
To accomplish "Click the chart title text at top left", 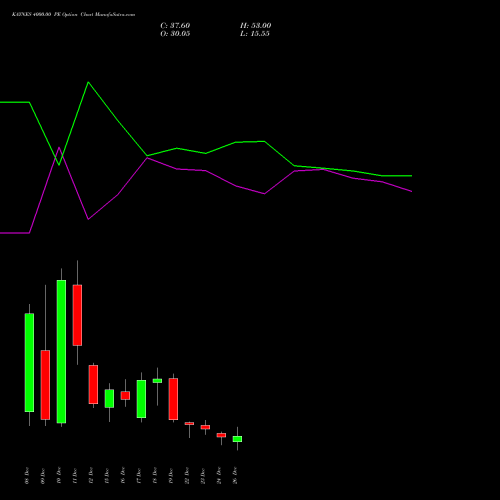I will [73, 15].
